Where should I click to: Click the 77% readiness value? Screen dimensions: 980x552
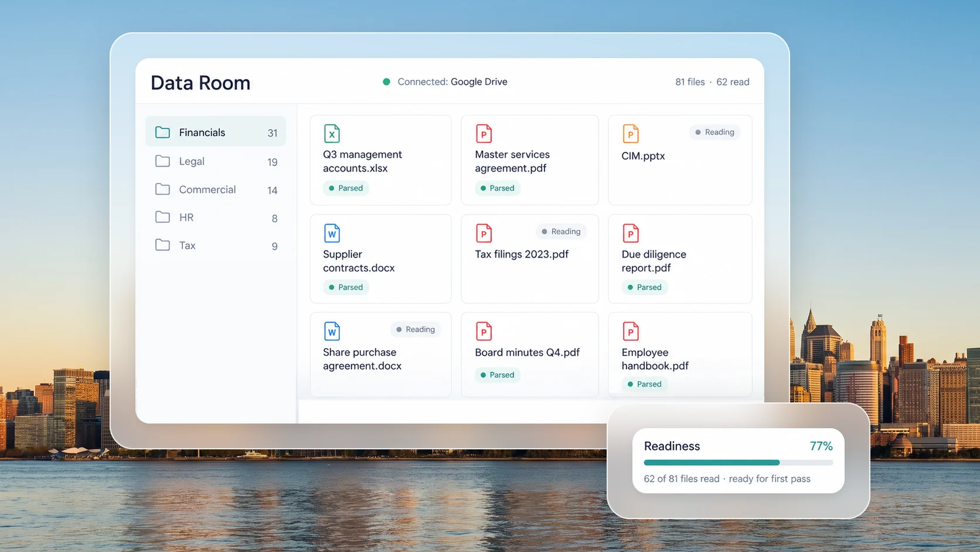pos(821,446)
